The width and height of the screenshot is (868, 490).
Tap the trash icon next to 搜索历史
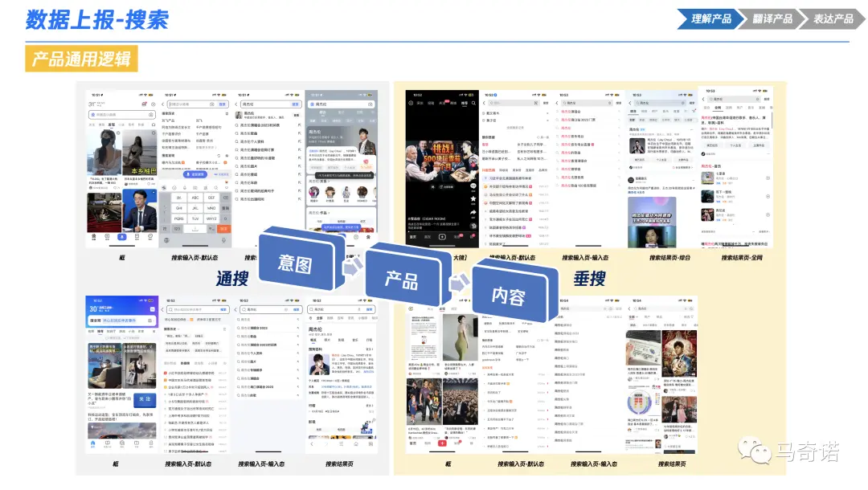(227, 113)
